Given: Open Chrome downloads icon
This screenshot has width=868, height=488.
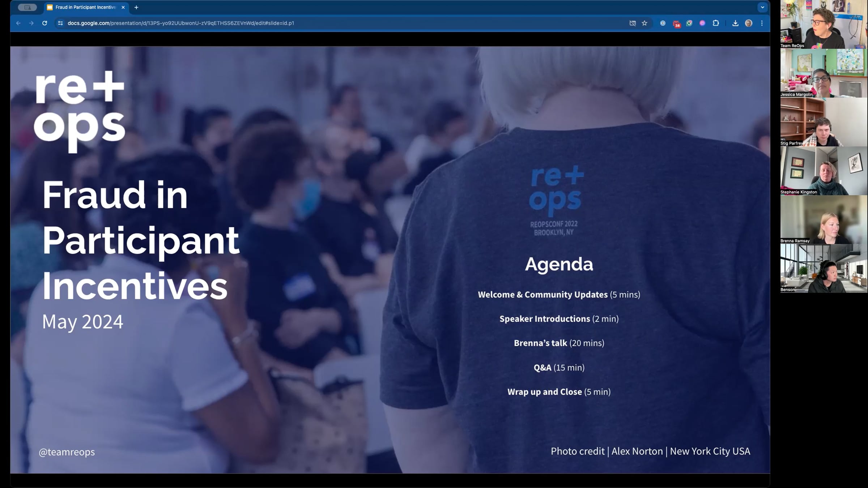Looking at the screenshot, I should [x=735, y=23].
